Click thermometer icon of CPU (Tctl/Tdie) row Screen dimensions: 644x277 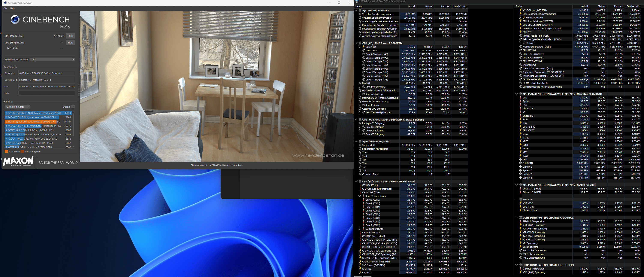pyautogui.click(x=360, y=185)
